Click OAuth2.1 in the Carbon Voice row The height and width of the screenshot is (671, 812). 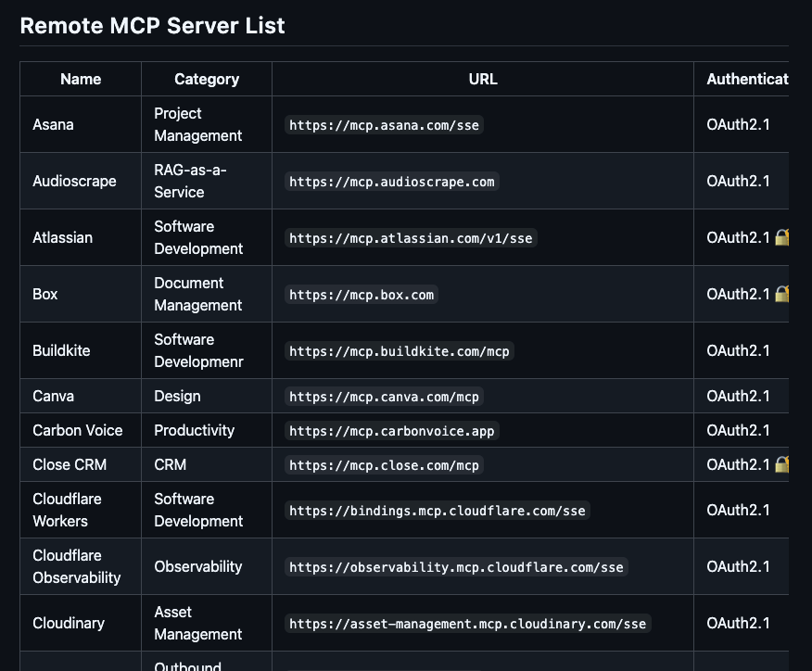(738, 430)
